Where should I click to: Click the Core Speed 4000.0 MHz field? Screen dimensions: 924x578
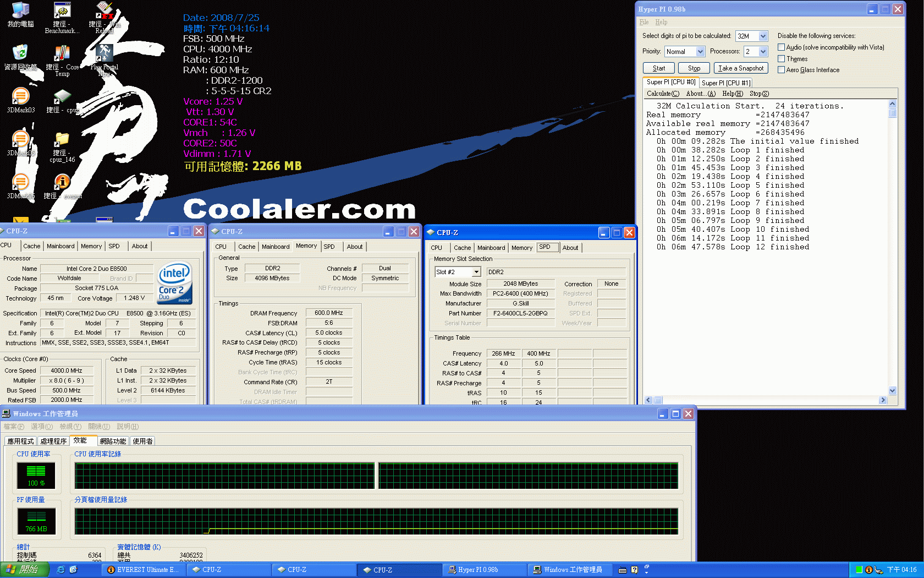67,370
